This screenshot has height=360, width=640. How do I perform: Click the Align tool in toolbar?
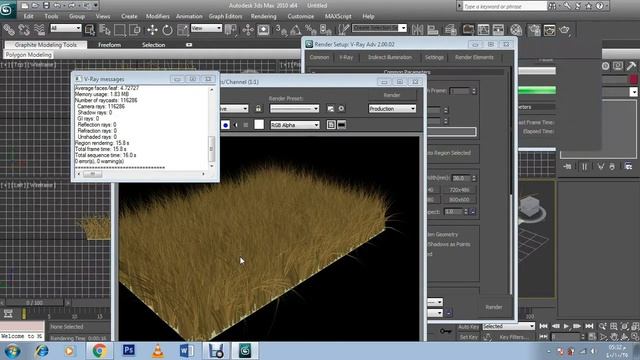(433, 30)
